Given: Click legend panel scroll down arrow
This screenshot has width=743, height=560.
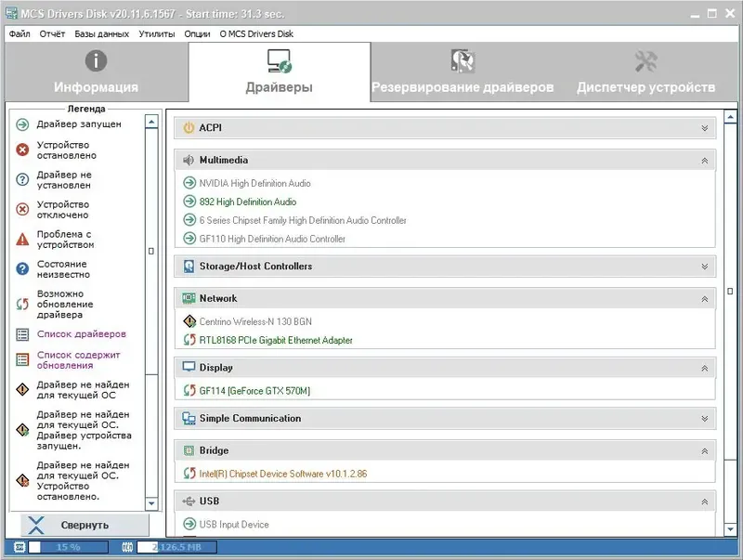Looking at the screenshot, I should [151, 503].
